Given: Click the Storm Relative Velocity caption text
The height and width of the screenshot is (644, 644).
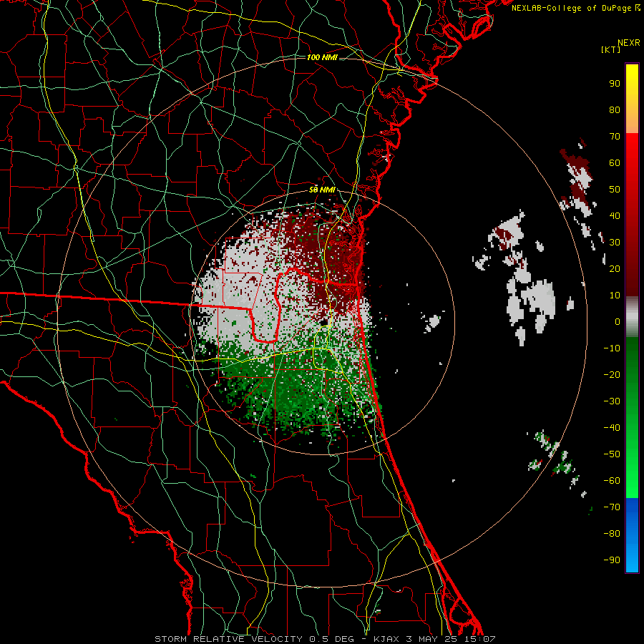Looking at the screenshot, I should (325, 639).
